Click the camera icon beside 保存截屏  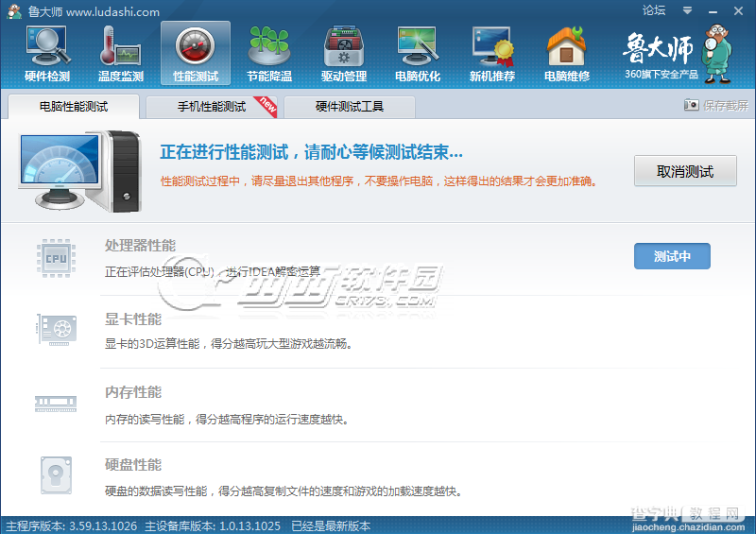pos(691,105)
